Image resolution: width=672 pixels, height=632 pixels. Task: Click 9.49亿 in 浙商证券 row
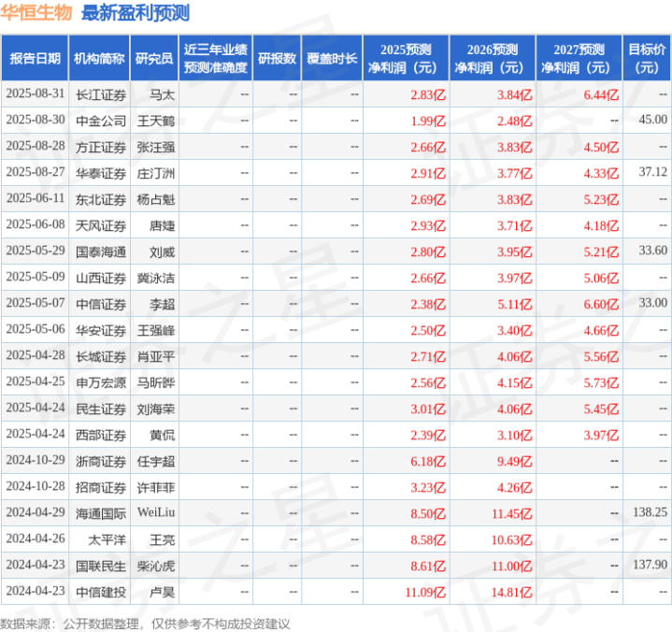click(x=514, y=461)
